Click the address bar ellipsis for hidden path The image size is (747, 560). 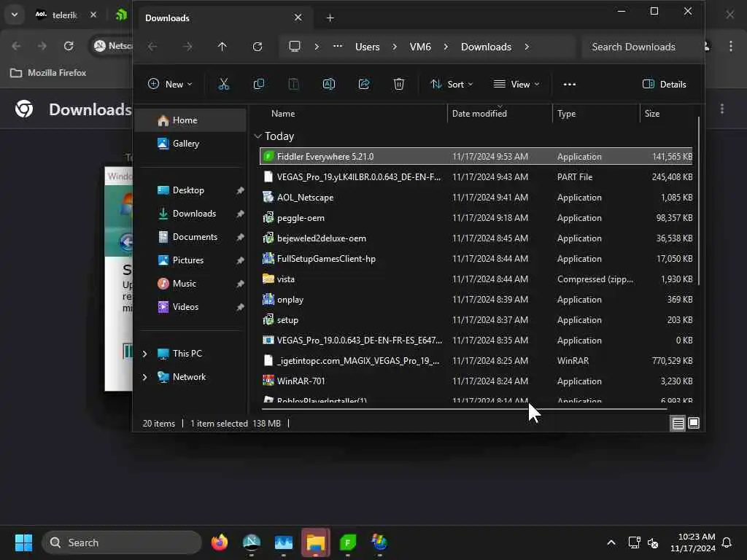click(x=338, y=47)
